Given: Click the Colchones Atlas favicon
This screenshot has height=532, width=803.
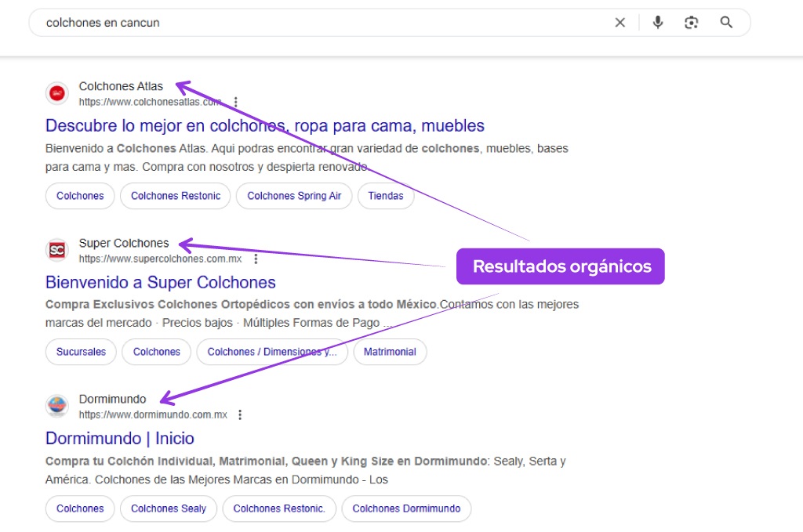Looking at the screenshot, I should coord(56,93).
